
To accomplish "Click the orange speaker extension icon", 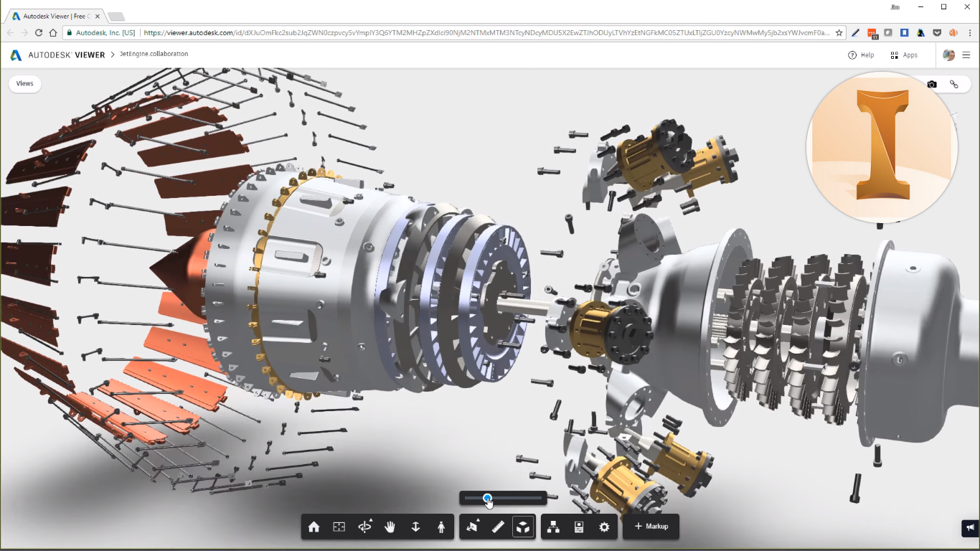I will click(x=953, y=33).
